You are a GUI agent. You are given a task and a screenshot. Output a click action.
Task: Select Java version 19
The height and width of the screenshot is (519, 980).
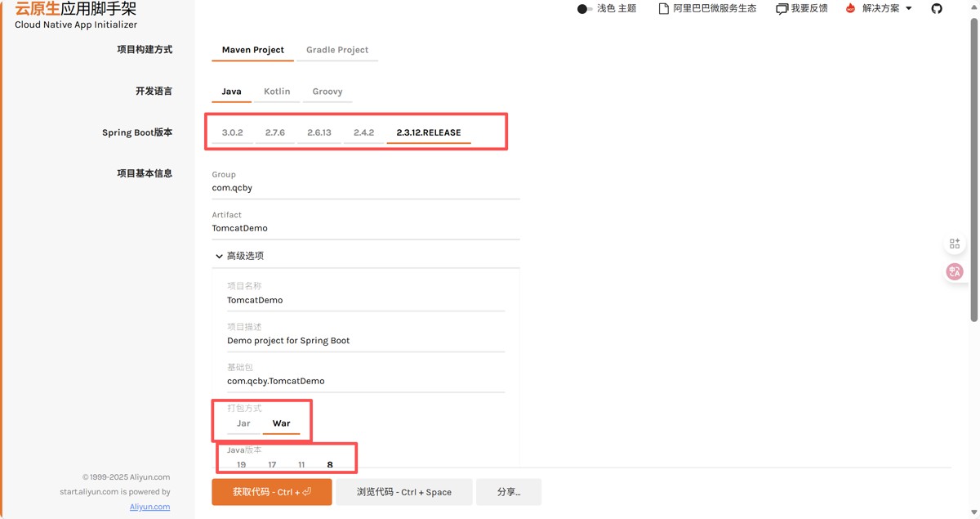pos(241,464)
